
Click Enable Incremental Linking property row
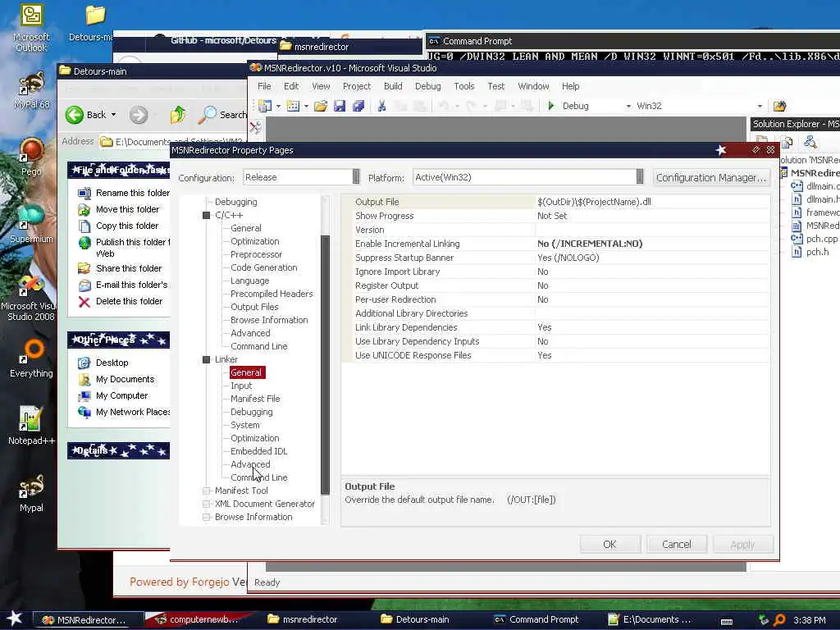[x=555, y=244]
